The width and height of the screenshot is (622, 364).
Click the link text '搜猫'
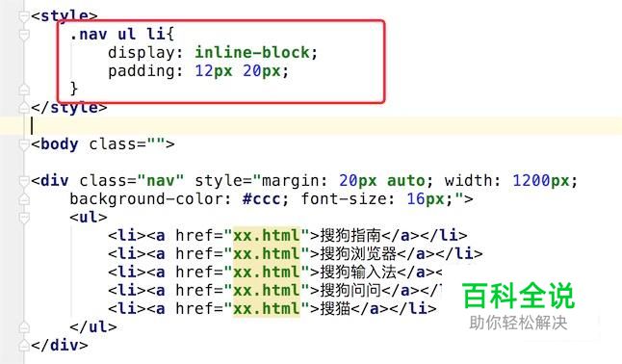[335, 308]
